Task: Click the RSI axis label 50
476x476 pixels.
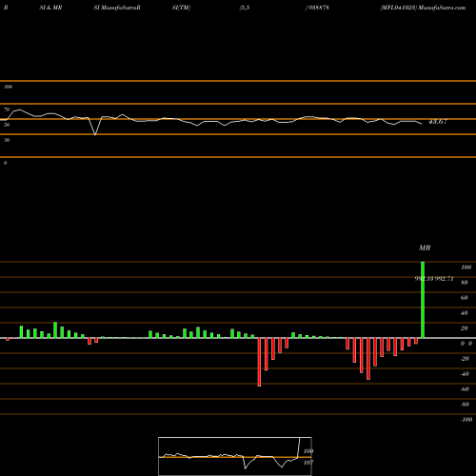Action: [7, 125]
